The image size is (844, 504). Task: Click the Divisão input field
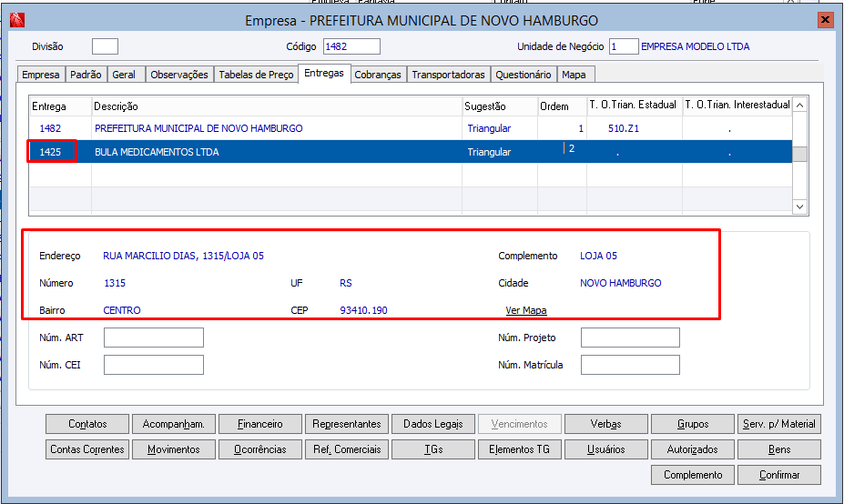(105, 46)
